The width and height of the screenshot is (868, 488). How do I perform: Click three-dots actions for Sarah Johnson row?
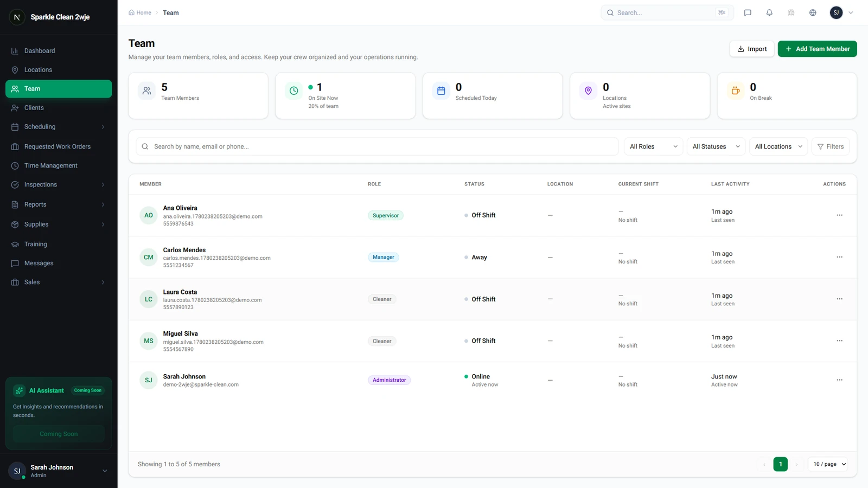pos(839,380)
